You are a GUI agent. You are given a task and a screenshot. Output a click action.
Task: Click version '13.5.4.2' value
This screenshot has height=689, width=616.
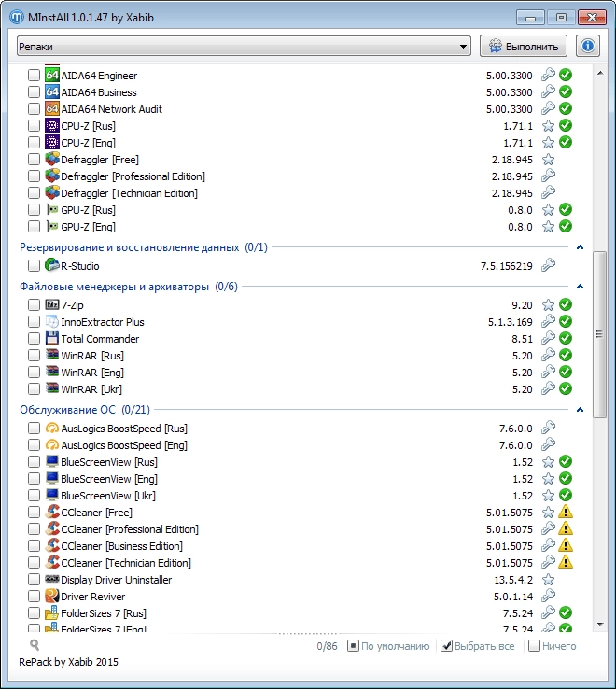pyautogui.click(x=513, y=580)
